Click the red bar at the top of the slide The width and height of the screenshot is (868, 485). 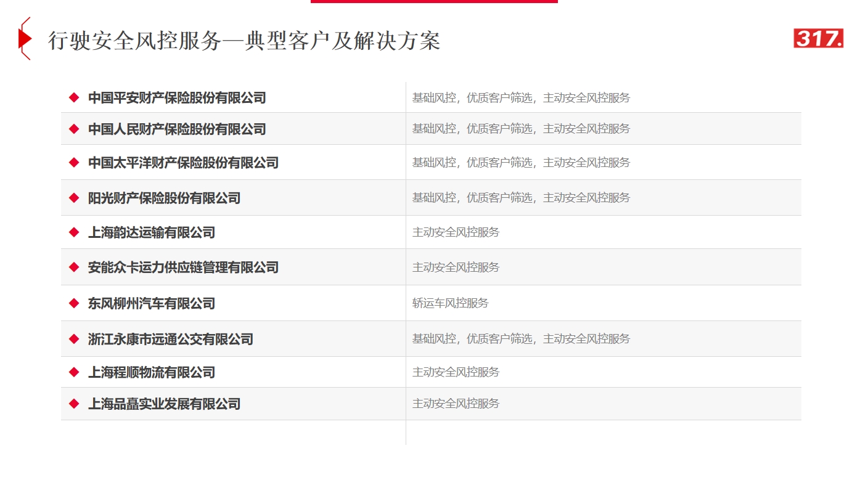click(434, 1)
